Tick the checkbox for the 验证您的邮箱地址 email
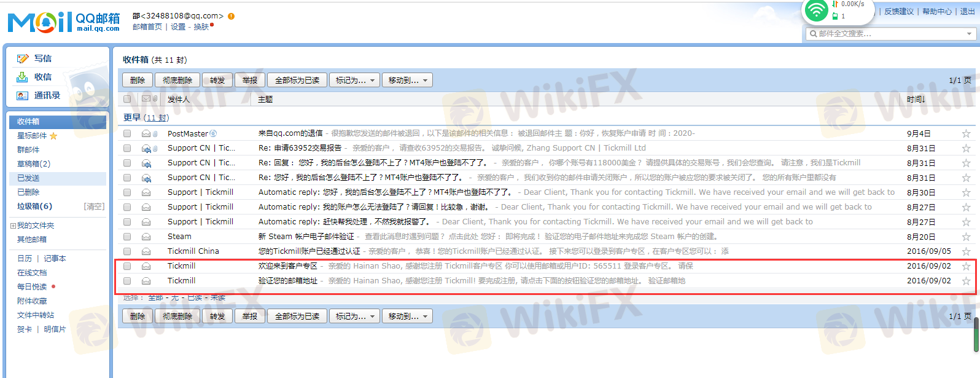Viewport: 980px width, 378px height. pyautogui.click(x=127, y=281)
